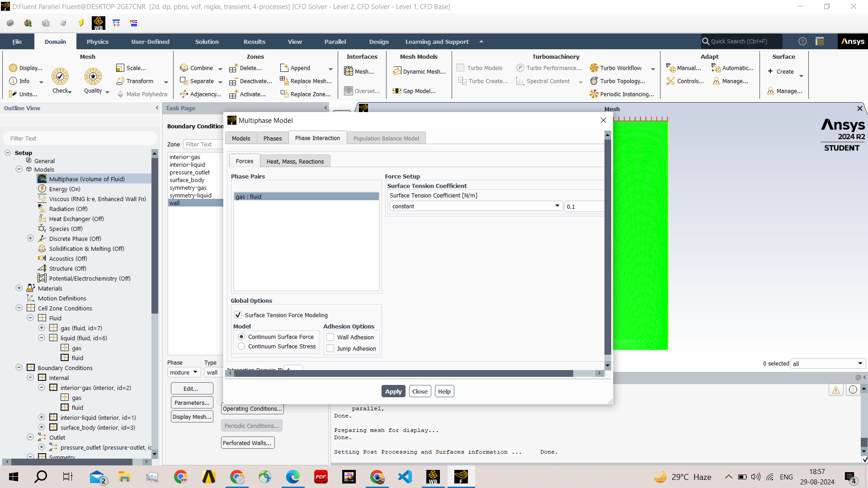Click the Help question mark icon
Image resolution: width=868 pixels, height=488 pixels.
802,42
